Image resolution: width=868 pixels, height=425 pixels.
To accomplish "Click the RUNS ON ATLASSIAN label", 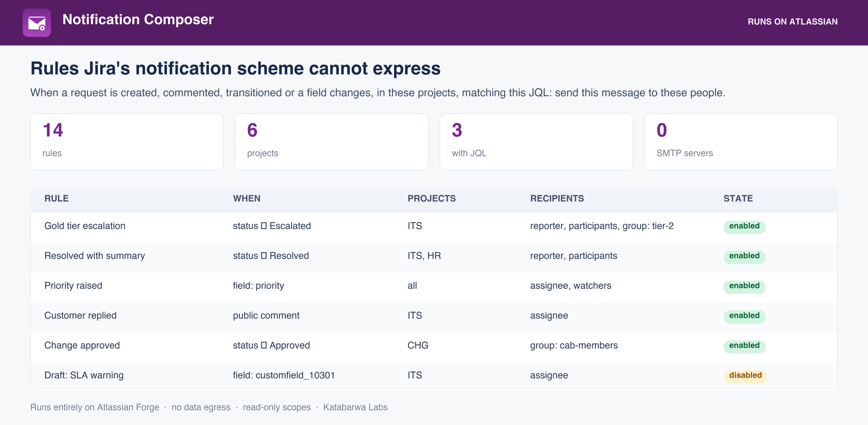I will (x=793, y=22).
